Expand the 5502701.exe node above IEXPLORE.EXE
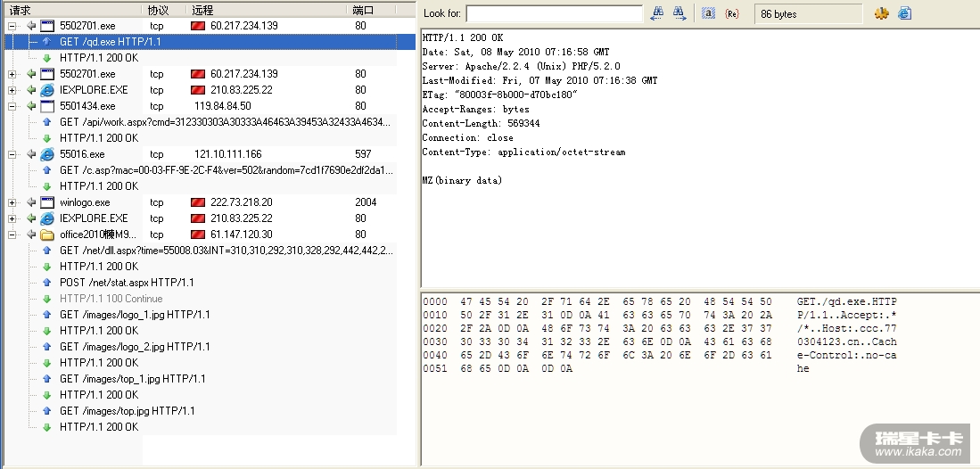Image resolution: width=980 pixels, height=469 pixels. (x=12, y=74)
